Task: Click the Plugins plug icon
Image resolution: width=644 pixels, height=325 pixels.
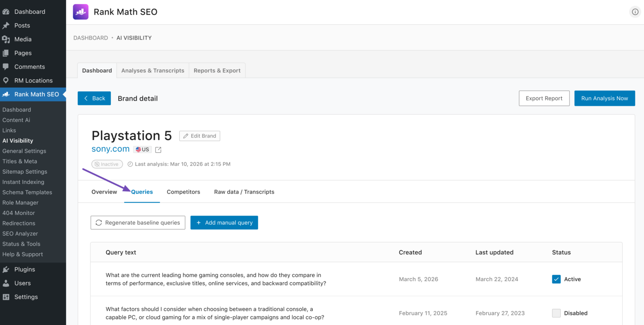Action: coord(6,269)
